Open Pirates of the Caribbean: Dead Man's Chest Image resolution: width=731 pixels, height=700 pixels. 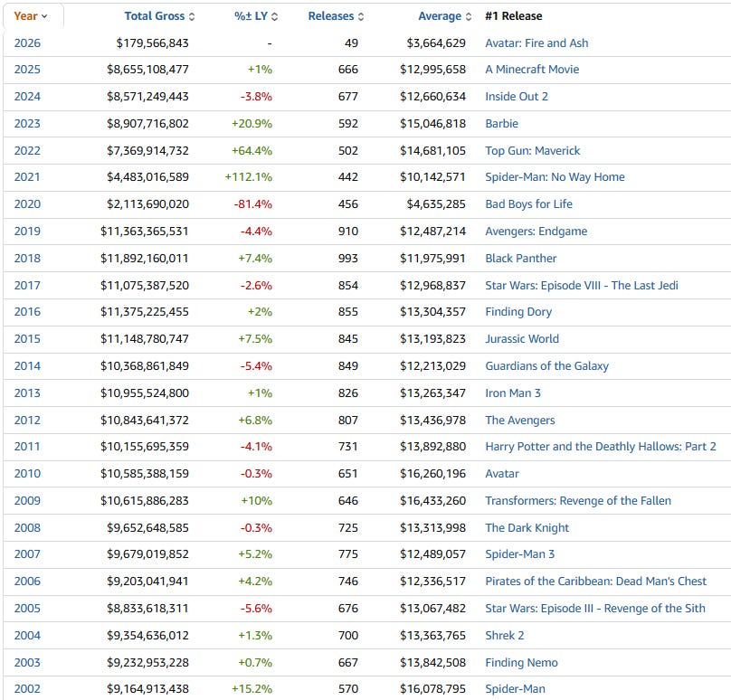click(x=596, y=582)
